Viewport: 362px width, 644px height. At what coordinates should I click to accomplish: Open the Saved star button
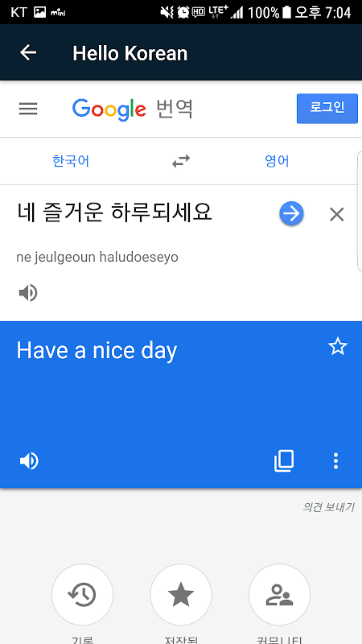[x=181, y=594]
